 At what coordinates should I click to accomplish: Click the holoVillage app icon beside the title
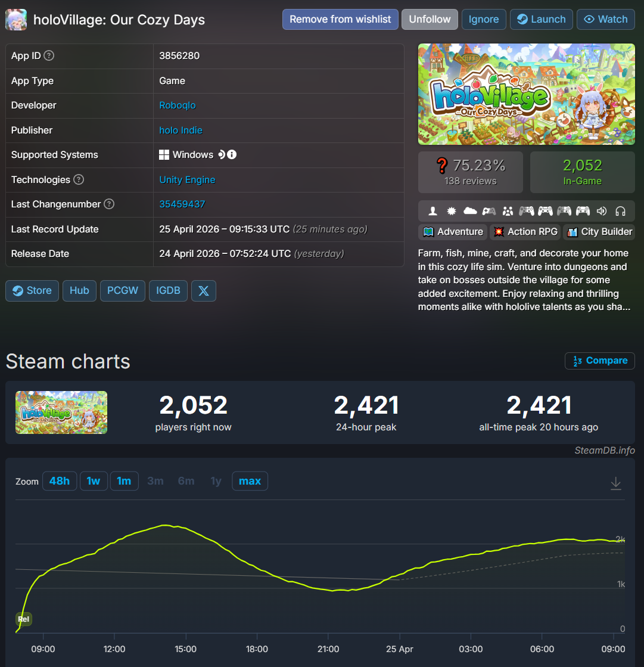click(16, 20)
